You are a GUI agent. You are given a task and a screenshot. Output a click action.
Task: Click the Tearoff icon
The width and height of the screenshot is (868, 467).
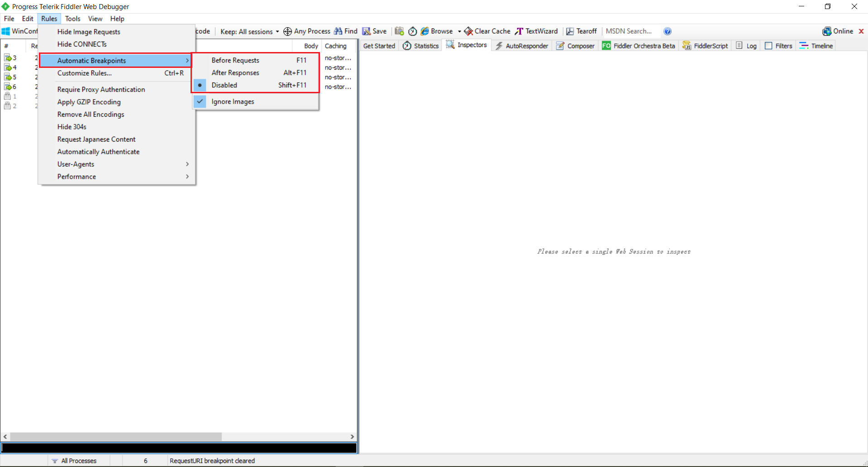coord(570,31)
